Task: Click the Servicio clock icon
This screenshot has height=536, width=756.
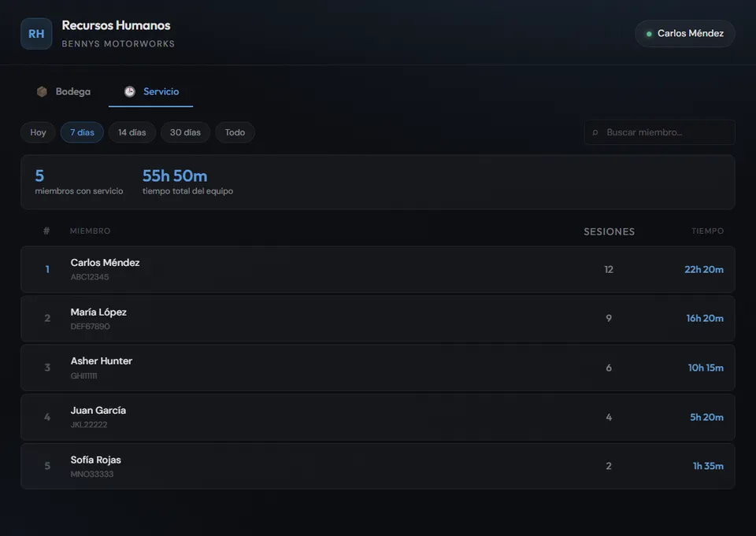Action: coord(130,91)
